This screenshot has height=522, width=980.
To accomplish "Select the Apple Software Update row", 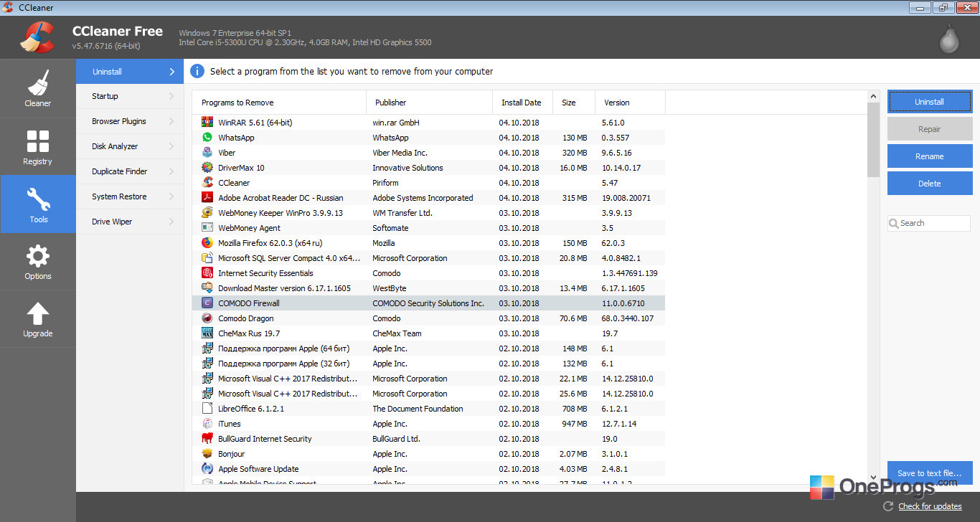I will coord(428,469).
